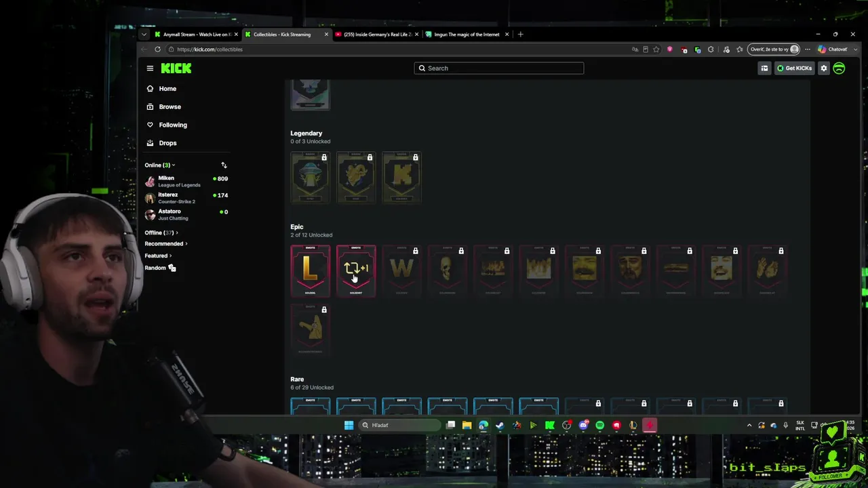Open Miken's League of Legends stream
The image size is (868, 488).
pos(186,181)
